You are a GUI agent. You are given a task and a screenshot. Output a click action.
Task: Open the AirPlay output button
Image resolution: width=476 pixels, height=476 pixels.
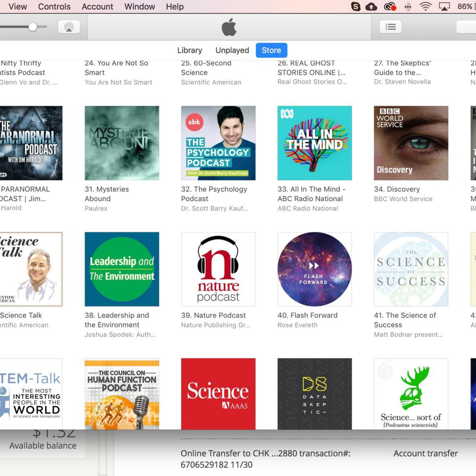(69, 27)
